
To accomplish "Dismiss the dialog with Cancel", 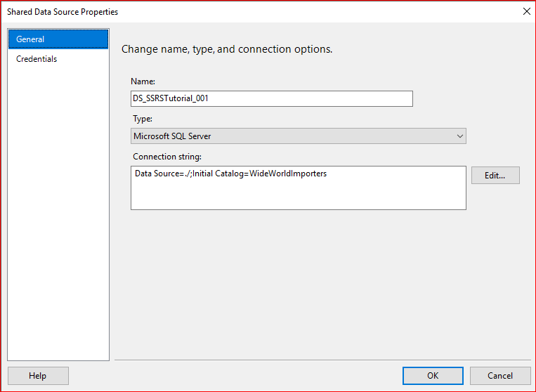I will pos(500,376).
